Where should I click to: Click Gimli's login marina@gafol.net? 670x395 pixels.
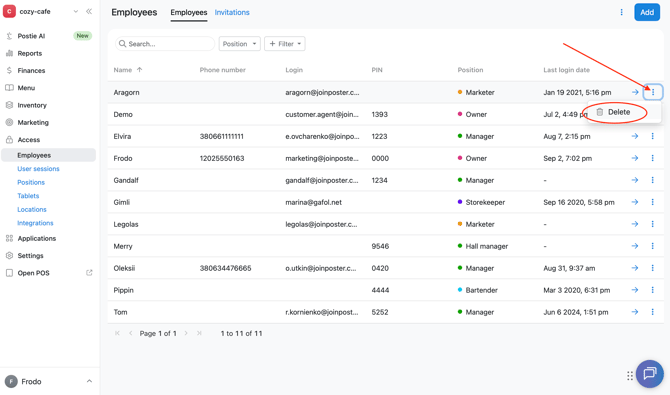314,202
